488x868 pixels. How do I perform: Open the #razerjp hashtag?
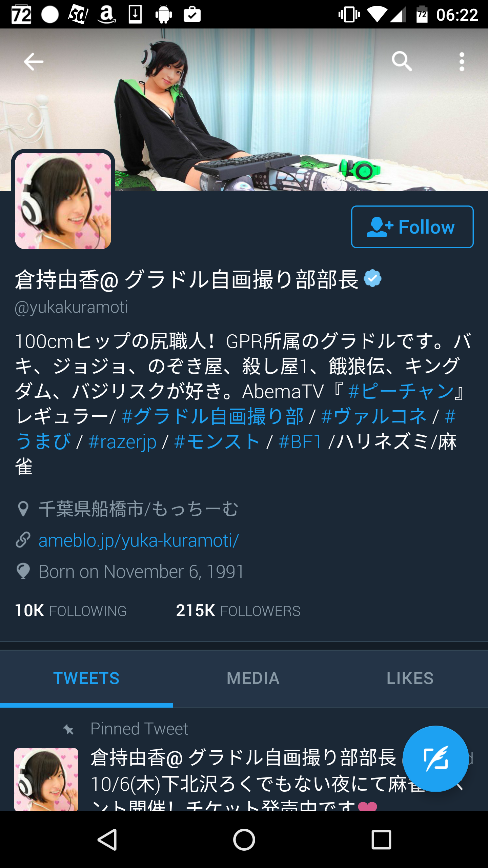coord(122,442)
